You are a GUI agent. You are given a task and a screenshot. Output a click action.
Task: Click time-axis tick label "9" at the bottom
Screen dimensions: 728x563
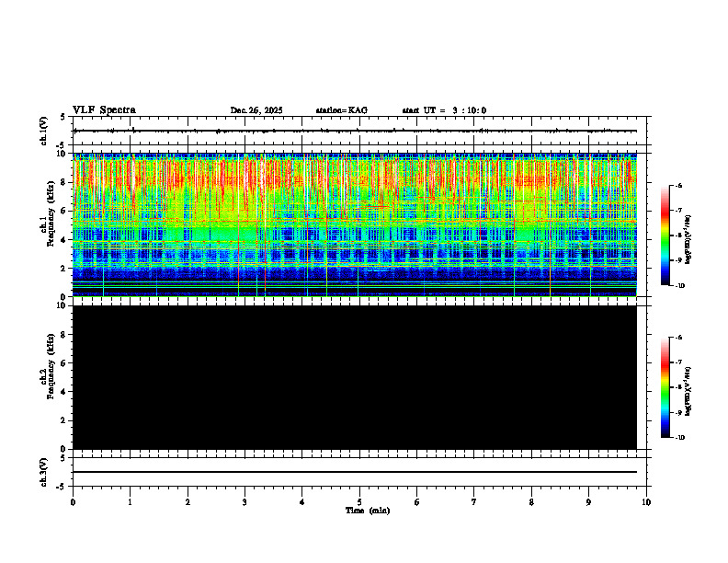(x=588, y=502)
